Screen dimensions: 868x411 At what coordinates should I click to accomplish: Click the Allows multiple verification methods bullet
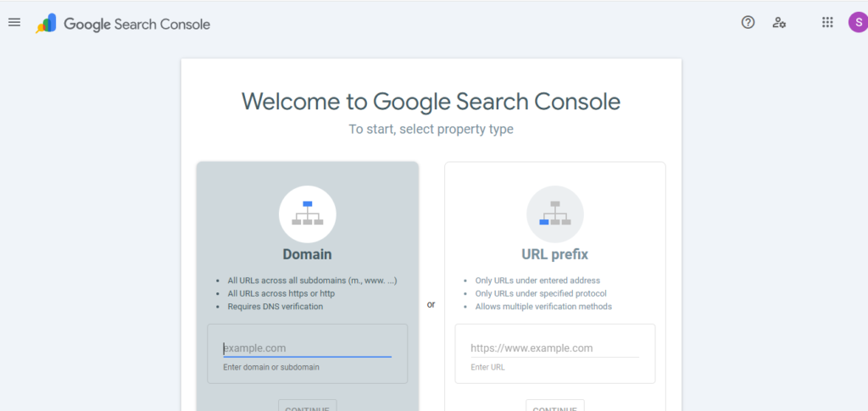(543, 307)
